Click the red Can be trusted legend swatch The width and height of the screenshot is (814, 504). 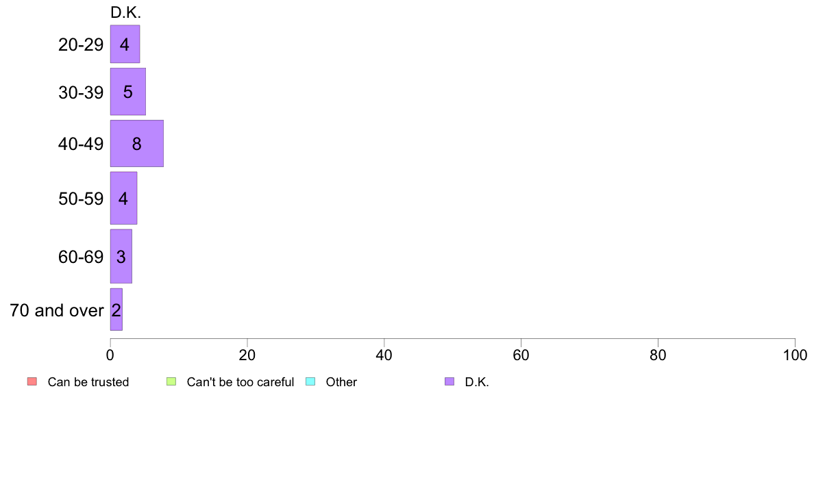32,381
